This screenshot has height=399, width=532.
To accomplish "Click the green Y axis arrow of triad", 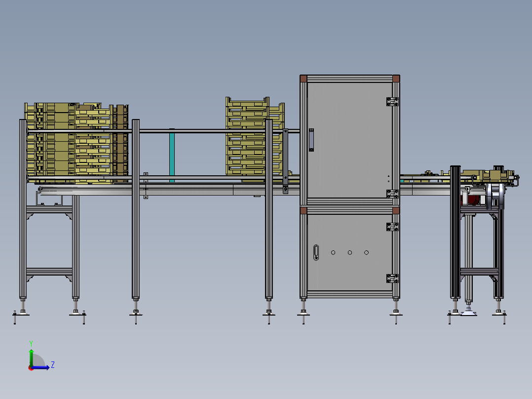I will click(31, 357).
